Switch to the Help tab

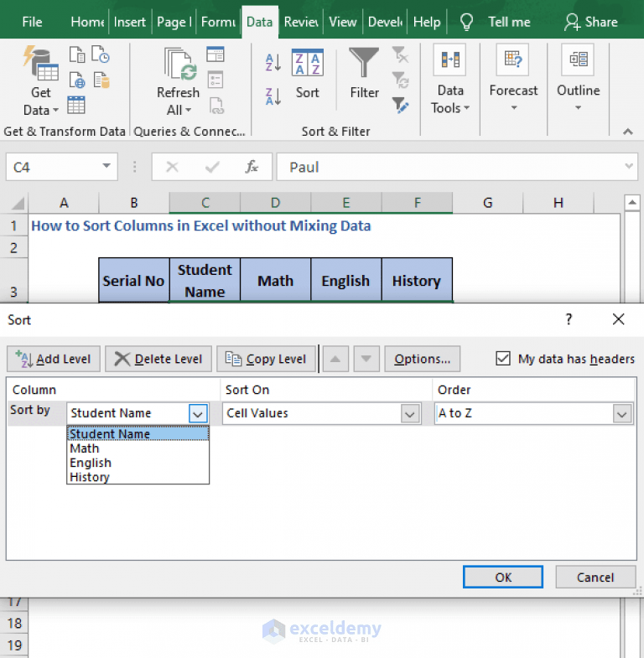point(427,22)
